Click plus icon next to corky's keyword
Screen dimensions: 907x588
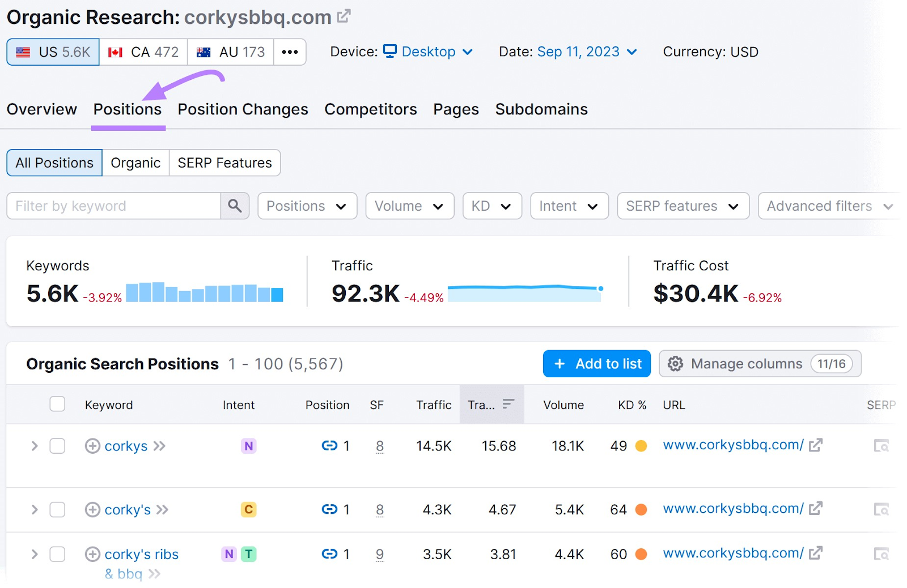tap(92, 510)
